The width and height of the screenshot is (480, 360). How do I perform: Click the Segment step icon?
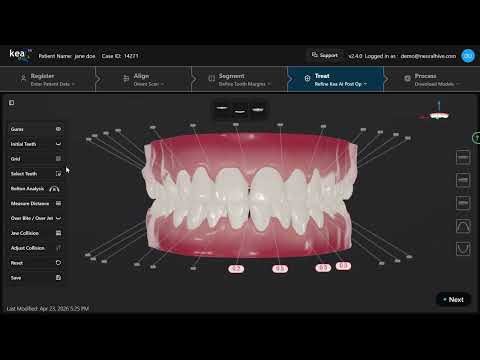211,79
